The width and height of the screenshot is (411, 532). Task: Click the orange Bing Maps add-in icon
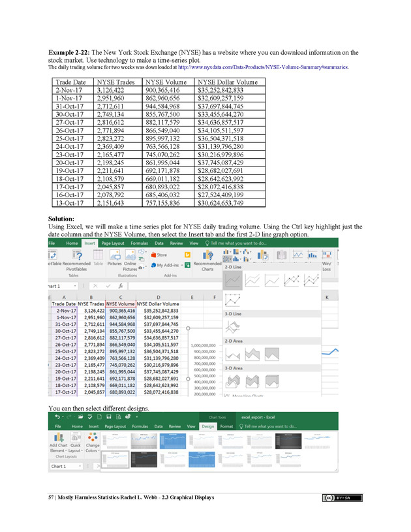tap(187, 255)
